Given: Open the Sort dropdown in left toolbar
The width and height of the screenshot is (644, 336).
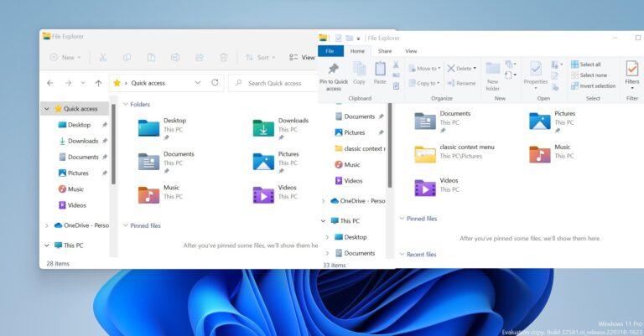Looking at the screenshot, I should click(x=257, y=58).
